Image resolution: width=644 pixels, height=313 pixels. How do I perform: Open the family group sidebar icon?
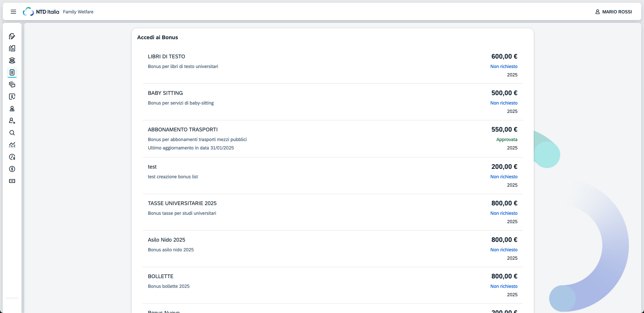pos(12,60)
